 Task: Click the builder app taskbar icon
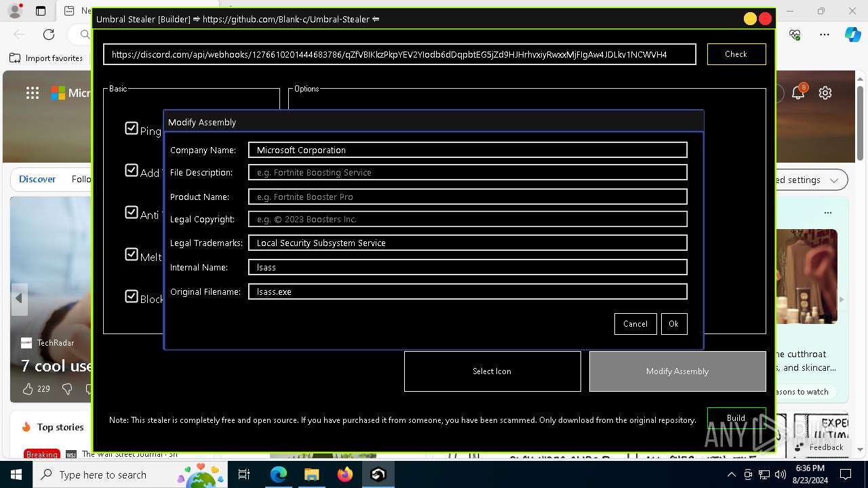[x=378, y=474]
